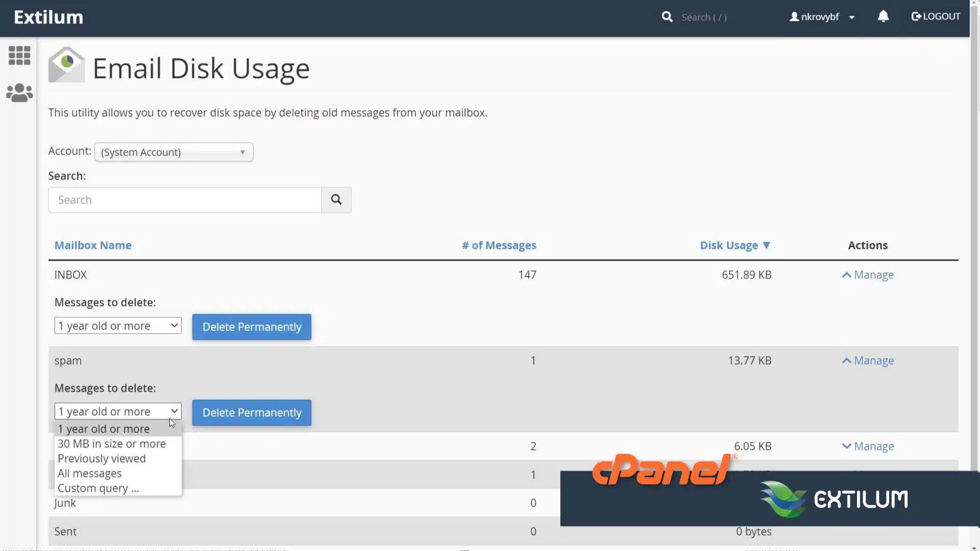Click the page vertical scrollbar
Screen dimensions: 980x551
[x=975, y=275]
